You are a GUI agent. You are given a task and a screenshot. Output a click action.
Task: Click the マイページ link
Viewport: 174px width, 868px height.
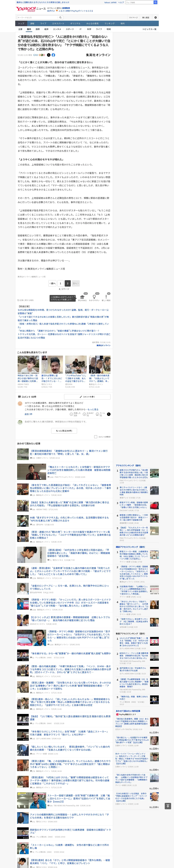[x=133, y=18]
